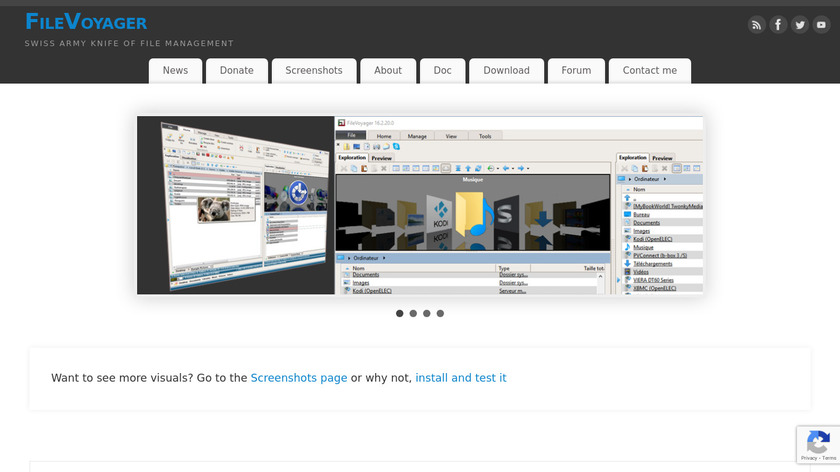Open the Donate menu tab
The image size is (840, 472).
click(237, 71)
